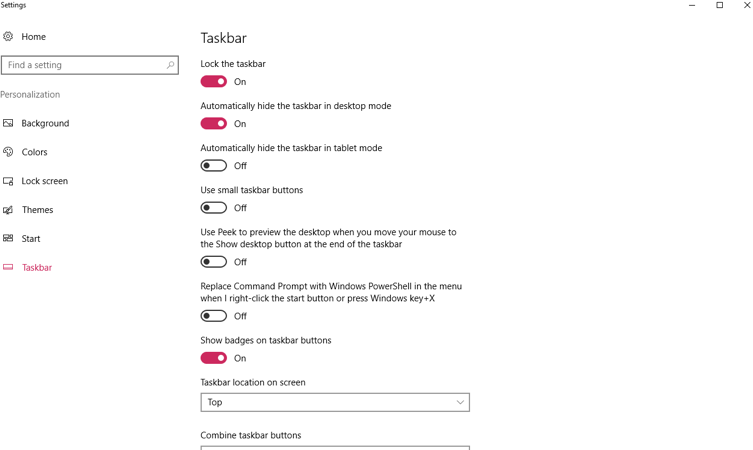This screenshot has height=450, width=753.
Task: Go to Themes settings page
Action: point(37,210)
